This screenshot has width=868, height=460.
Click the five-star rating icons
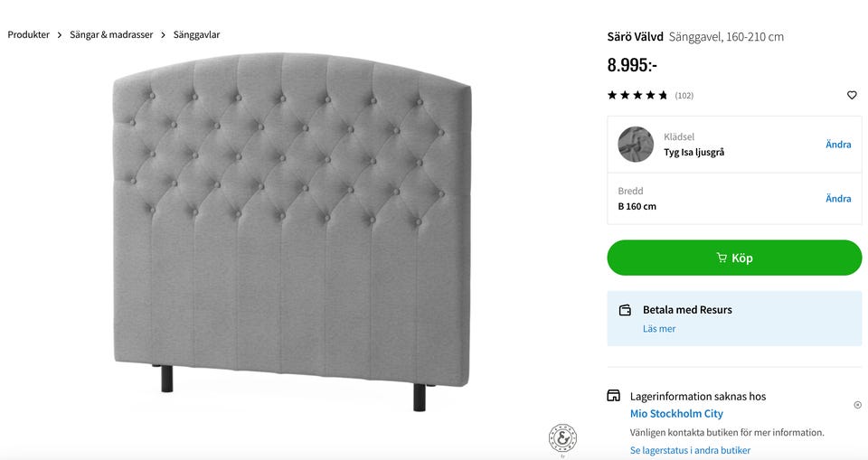[637, 95]
